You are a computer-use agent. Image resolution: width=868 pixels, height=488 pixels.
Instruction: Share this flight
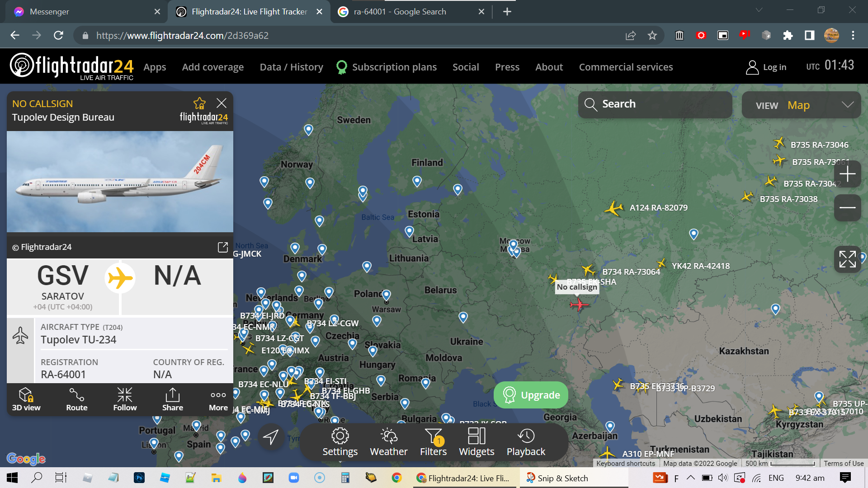pyautogui.click(x=173, y=399)
